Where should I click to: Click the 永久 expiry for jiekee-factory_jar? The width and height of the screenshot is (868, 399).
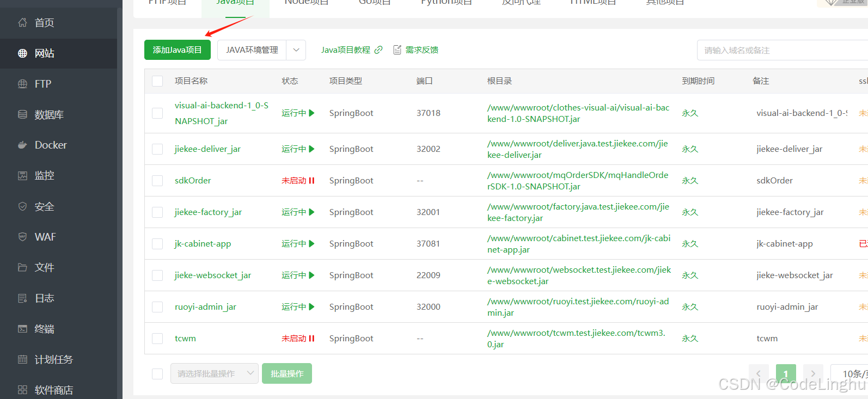[690, 212]
